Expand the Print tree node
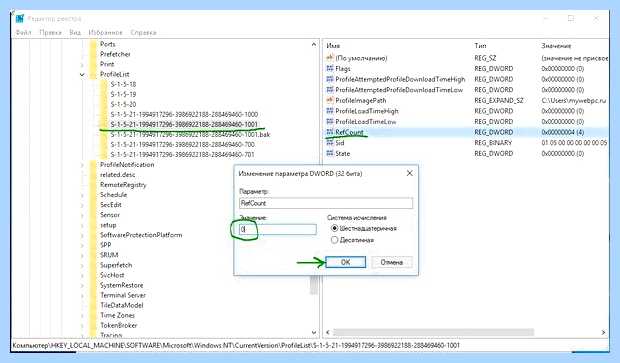This screenshot has height=363, width=620. click(x=82, y=64)
